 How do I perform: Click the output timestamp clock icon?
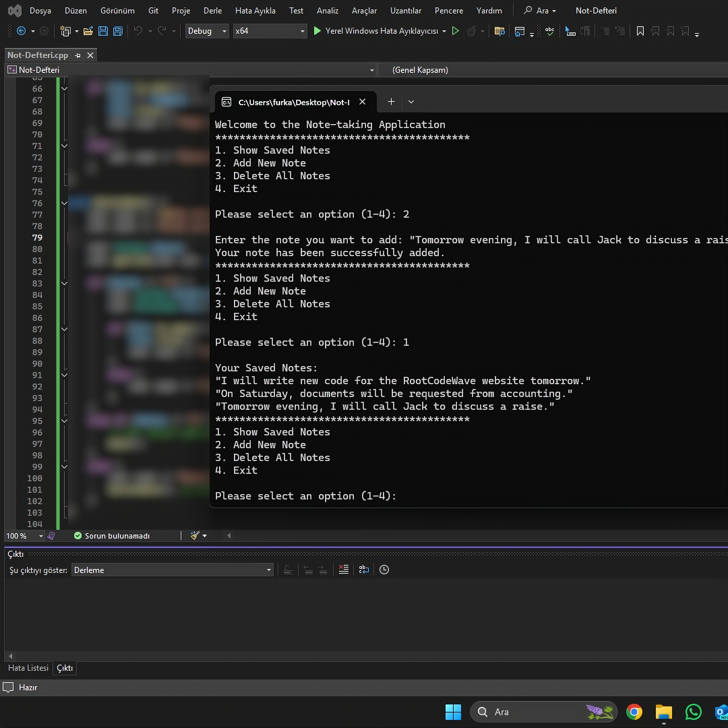coord(384,569)
